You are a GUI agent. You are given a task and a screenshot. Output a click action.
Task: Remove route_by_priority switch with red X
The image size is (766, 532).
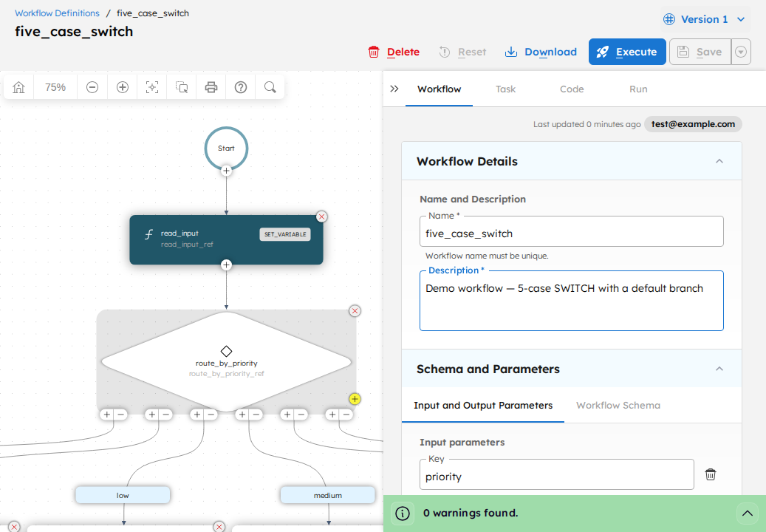click(x=355, y=310)
